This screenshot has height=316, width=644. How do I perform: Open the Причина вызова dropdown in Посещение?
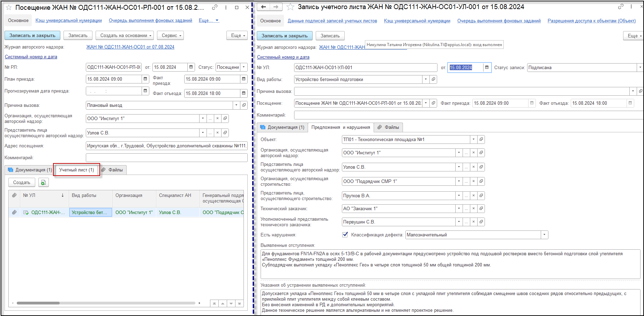pyautogui.click(x=237, y=105)
